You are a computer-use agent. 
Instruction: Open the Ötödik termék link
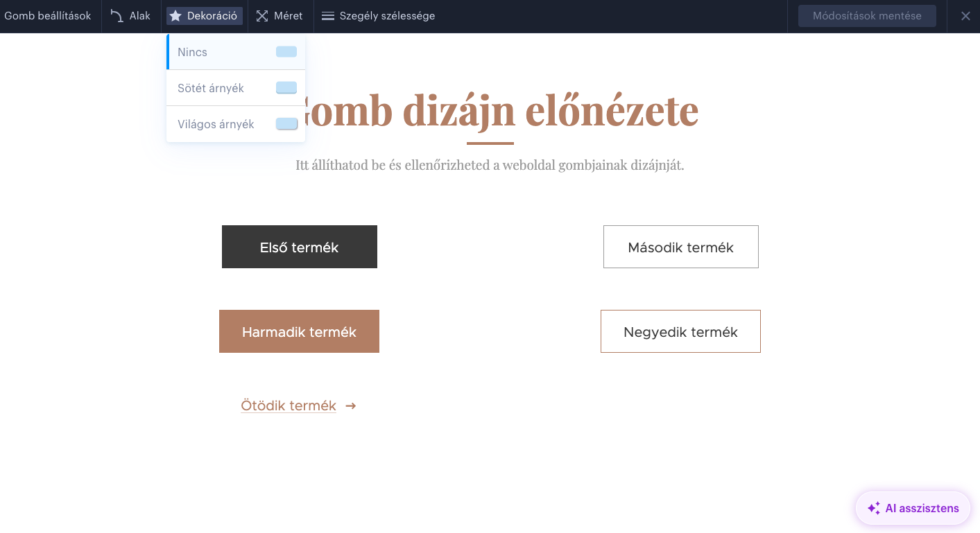pyautogui.click(x=289, y=405)
